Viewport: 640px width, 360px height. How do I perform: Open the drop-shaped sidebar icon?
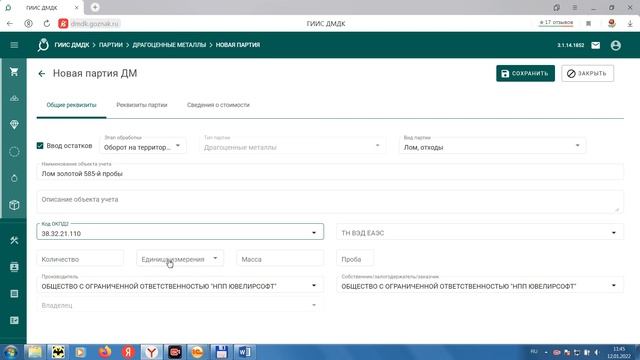pyautogui.click(x=14, y=178)
